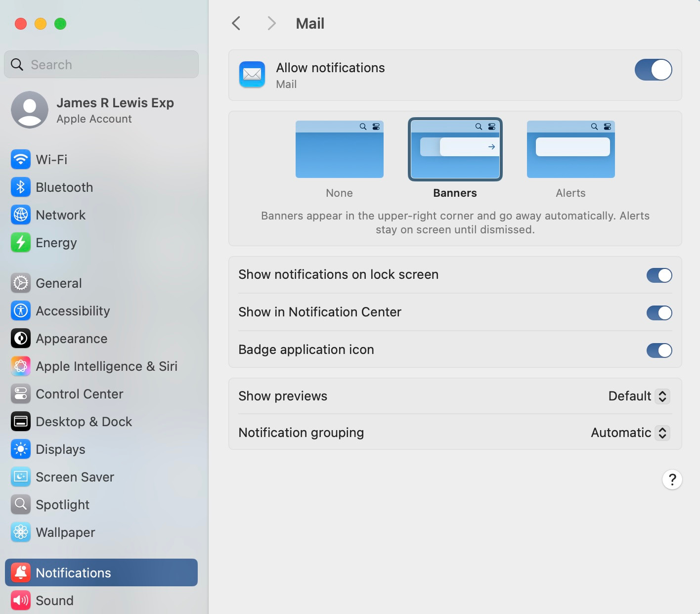The image size is (700, 614).
Task: Open Control Center settings
Action: [x=101, y=394]
